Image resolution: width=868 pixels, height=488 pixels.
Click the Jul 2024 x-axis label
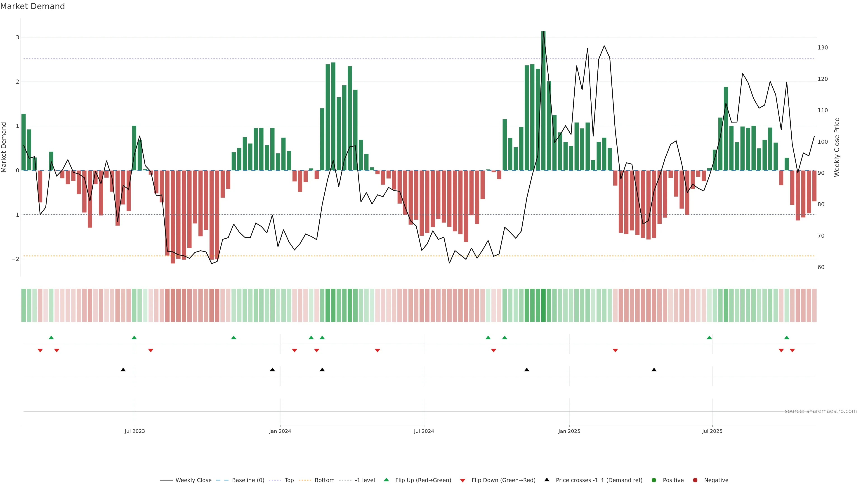tap(424, 431)
